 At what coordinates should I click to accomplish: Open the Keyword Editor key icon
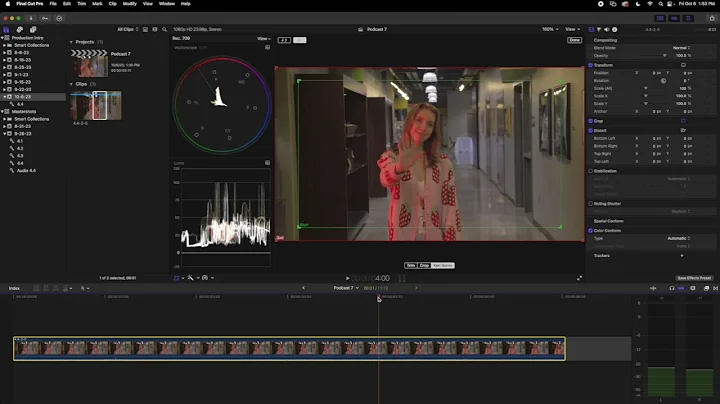45,18
